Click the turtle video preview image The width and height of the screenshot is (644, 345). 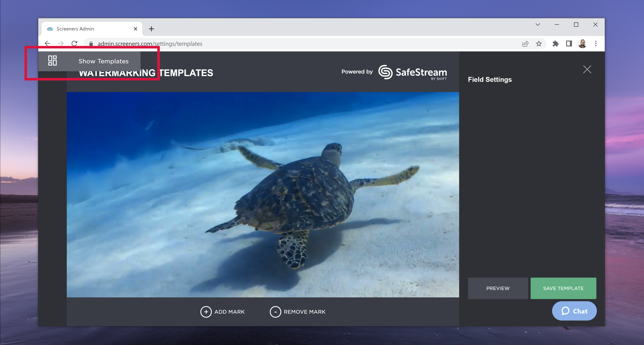(262, 195)
